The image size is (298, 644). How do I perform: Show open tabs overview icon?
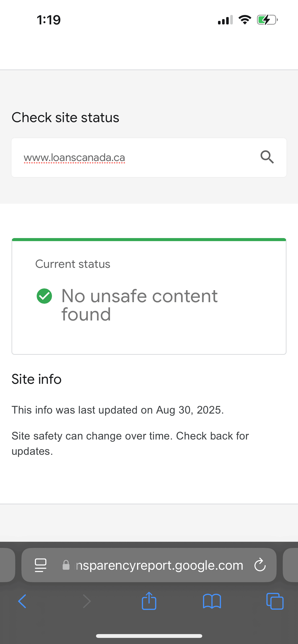pyautogui.click(x=275, y=601)
